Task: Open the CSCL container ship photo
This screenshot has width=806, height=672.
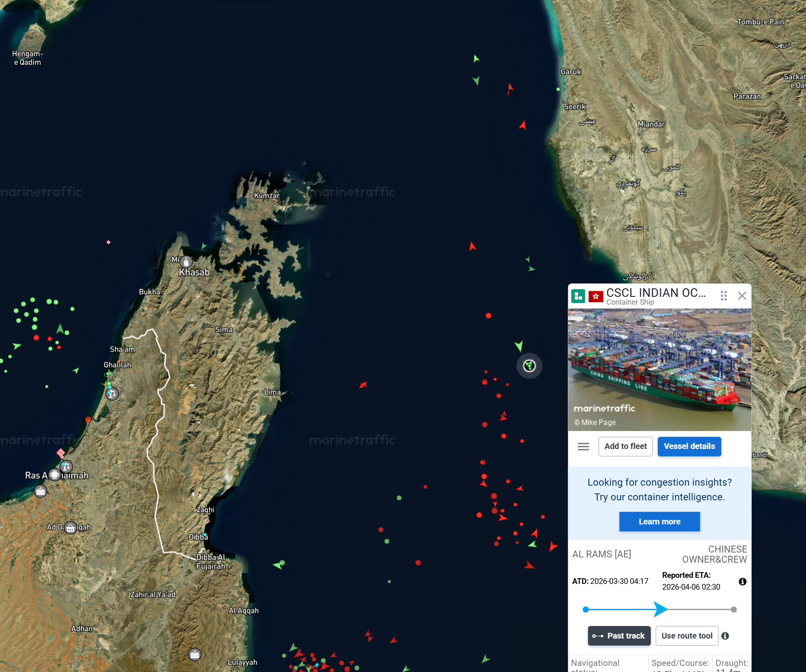Action: tap(659, 369)
